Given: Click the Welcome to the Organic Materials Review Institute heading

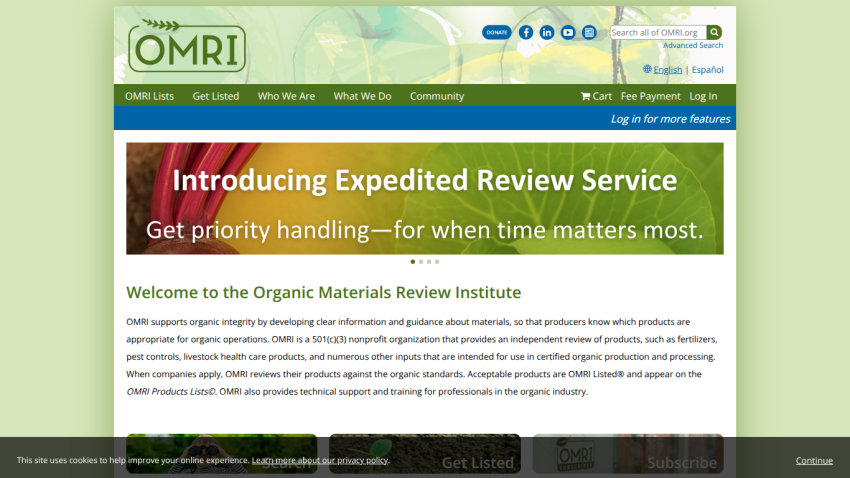Looking at the screenshot, I should (x=324, y=292).
